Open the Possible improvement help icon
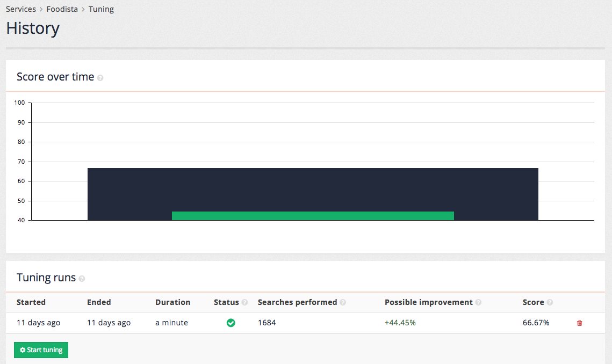 [x=479, y=302]
